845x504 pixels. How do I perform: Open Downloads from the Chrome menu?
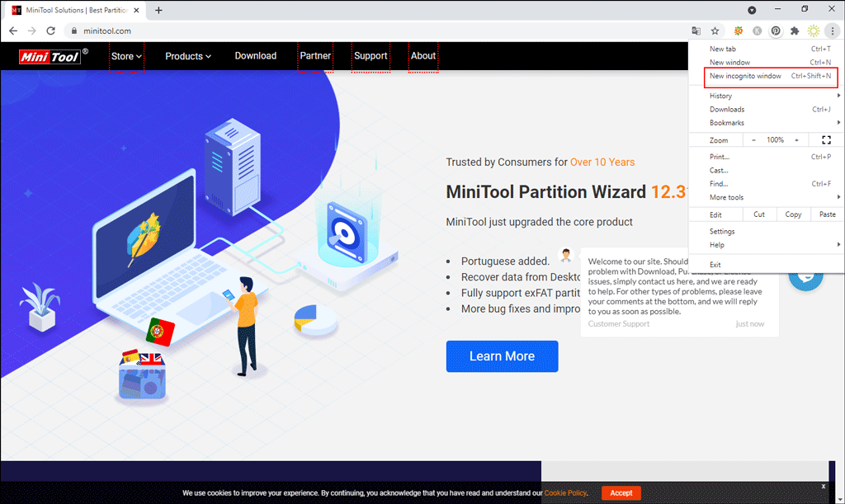click(767, 110)
